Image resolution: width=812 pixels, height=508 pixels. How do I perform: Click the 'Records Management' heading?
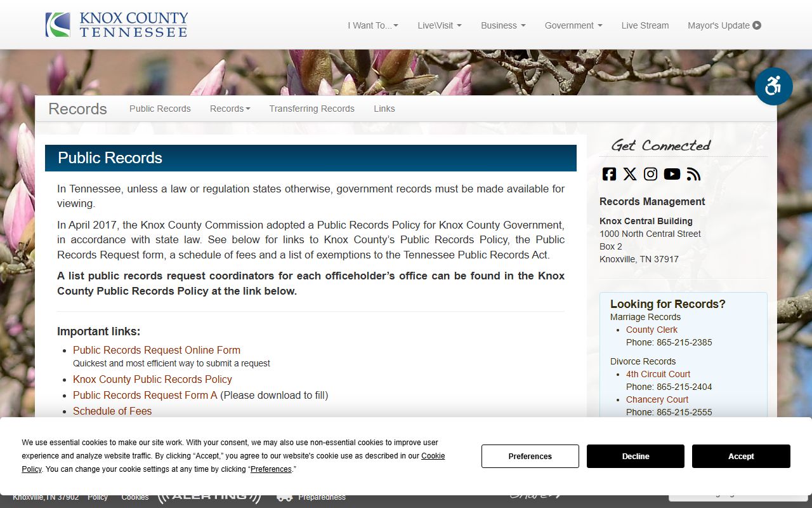pyautogui.click(x=652, y=201)
